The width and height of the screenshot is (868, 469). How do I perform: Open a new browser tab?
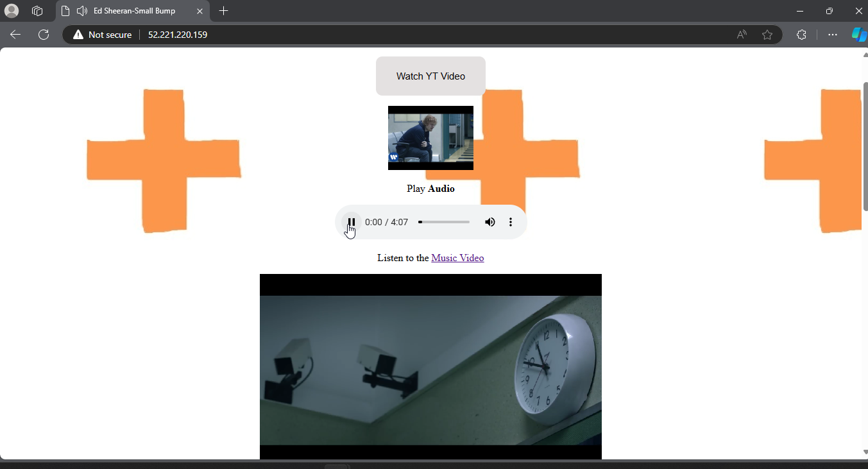point(223,11)
